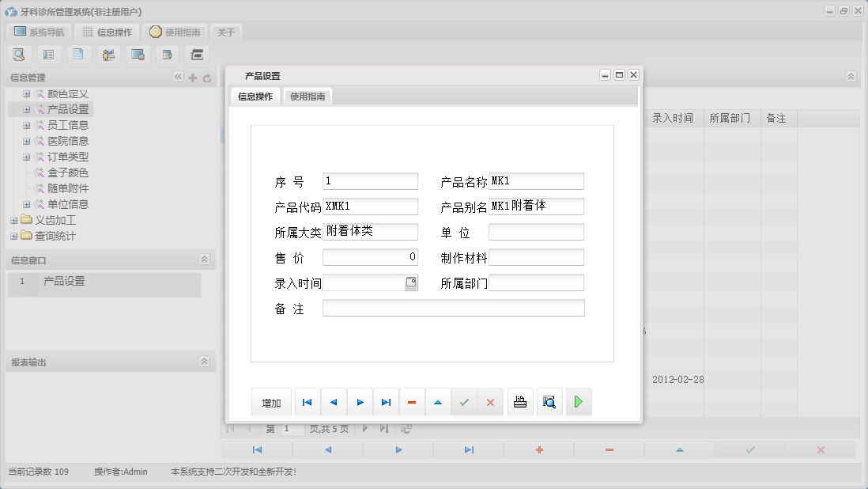The width and height of the screenshot is (868, 489).
Task: Delete current record with the red minus icon
Action: coord(411,402)
